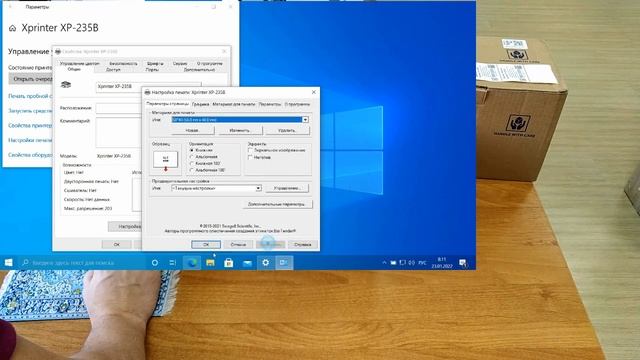Open the Порты tab in printer properties

point(152,70)
